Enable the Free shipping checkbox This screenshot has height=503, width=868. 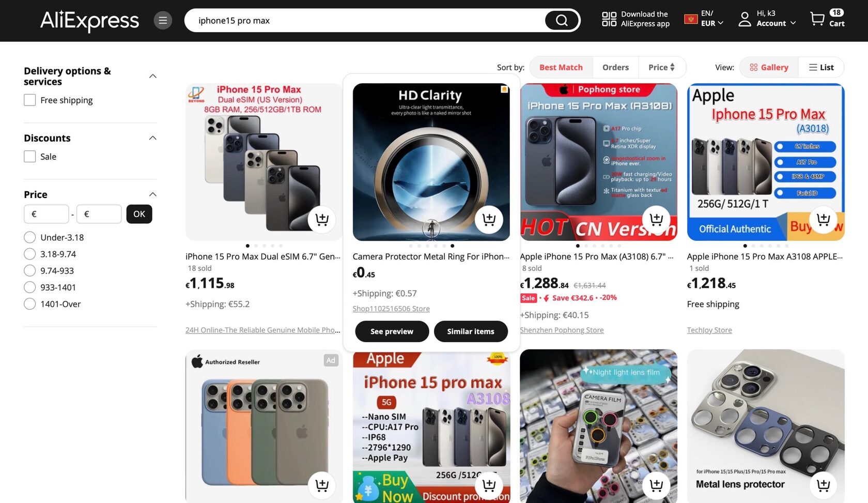tap(30, 100)
